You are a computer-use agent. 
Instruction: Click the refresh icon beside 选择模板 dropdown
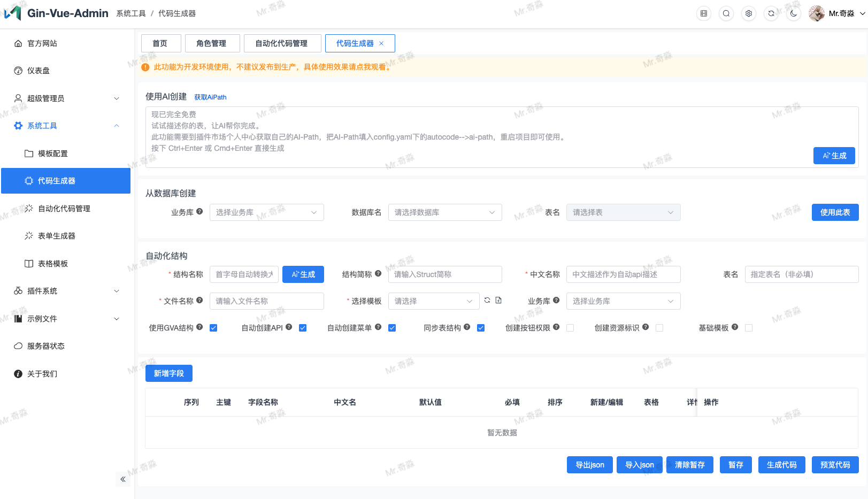pos(487,300)
